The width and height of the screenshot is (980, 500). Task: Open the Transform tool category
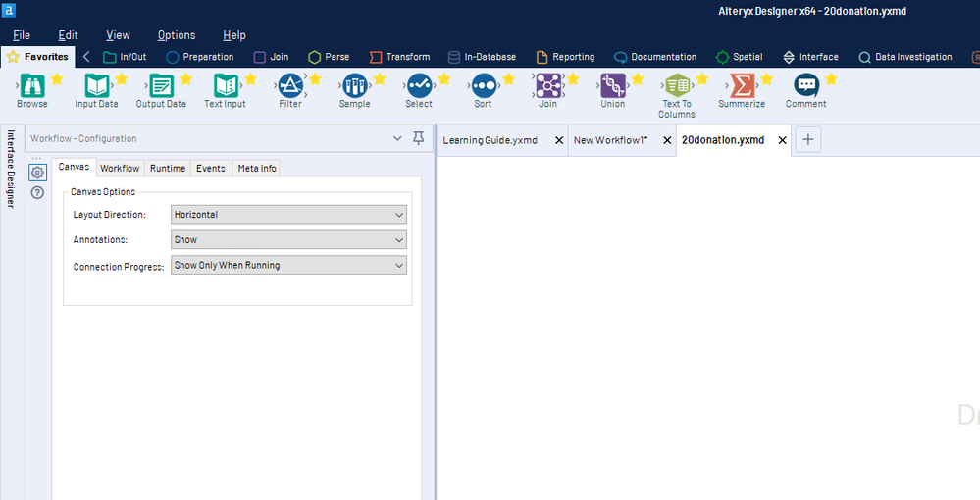click(399, 57)
